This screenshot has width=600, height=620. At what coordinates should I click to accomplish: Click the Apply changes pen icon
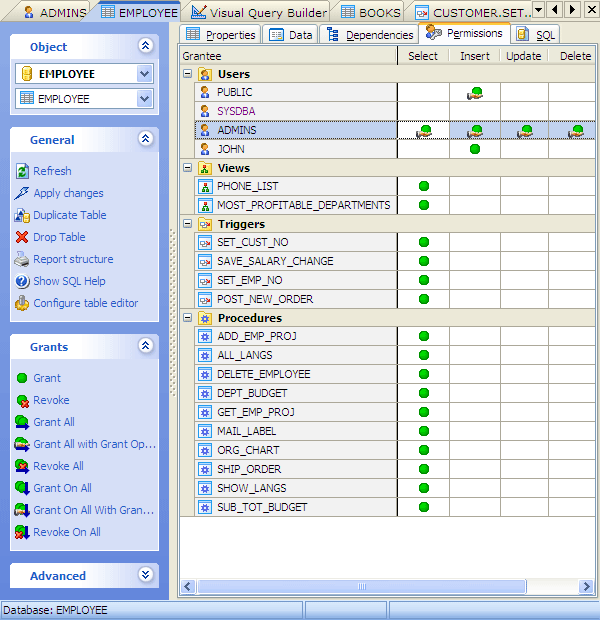click(x=22, y=193)
